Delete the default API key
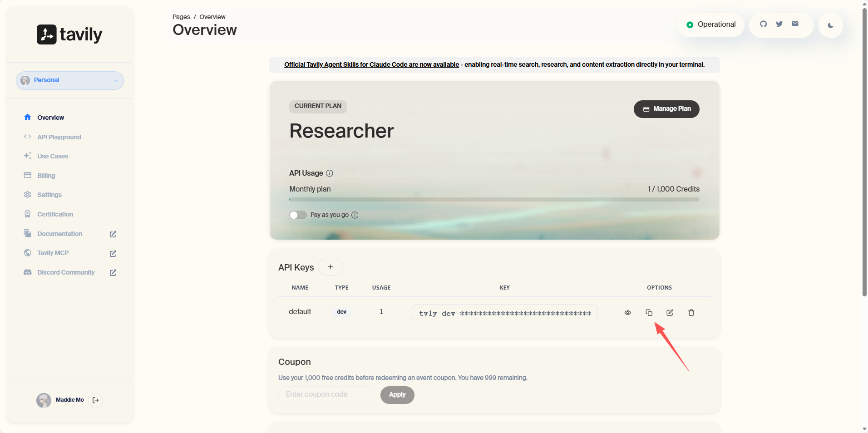The image size is (868, 433). tap(691, 313)
